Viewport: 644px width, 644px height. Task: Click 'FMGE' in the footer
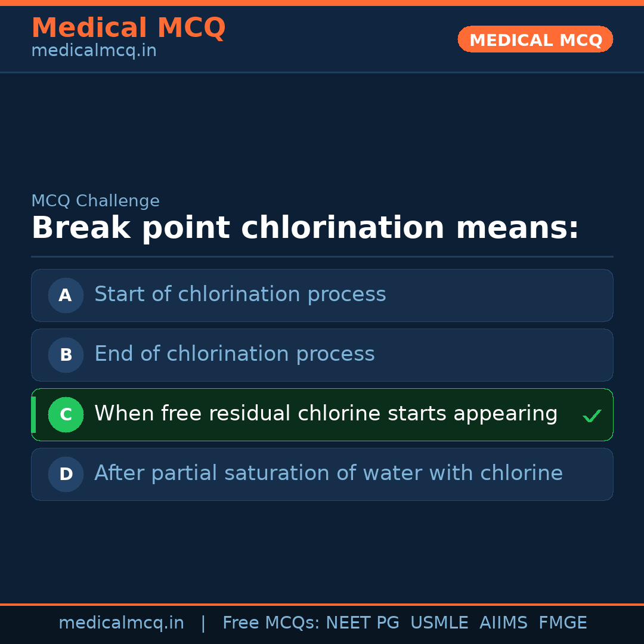tap(562, 623)
